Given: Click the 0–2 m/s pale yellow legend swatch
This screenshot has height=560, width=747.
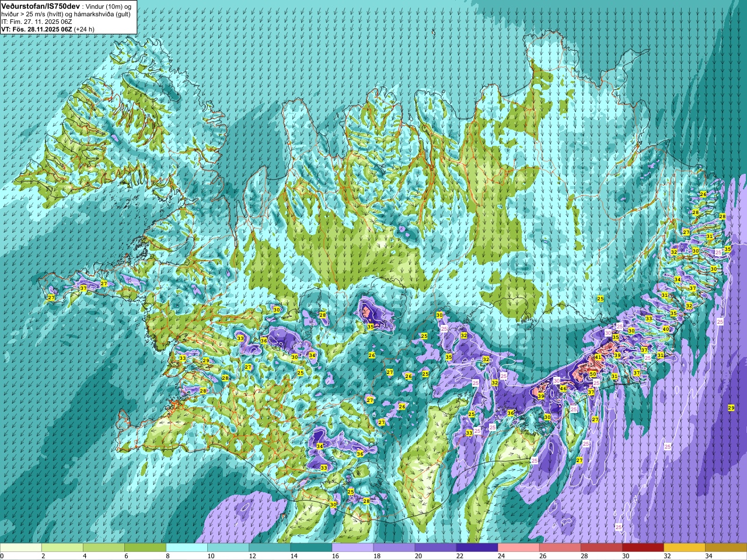Looking at the screenshot, I should [x=21, y=548].
